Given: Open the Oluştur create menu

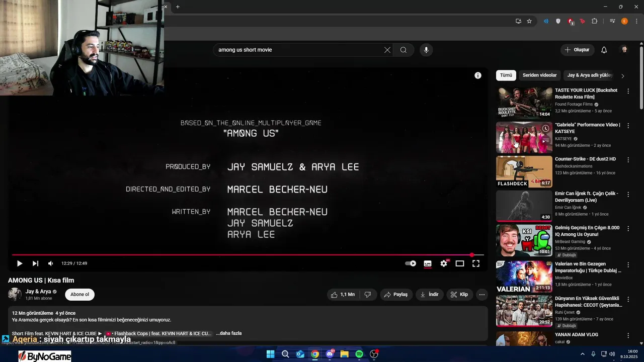Looking at the screenshot, I should (x=578, y=50).
